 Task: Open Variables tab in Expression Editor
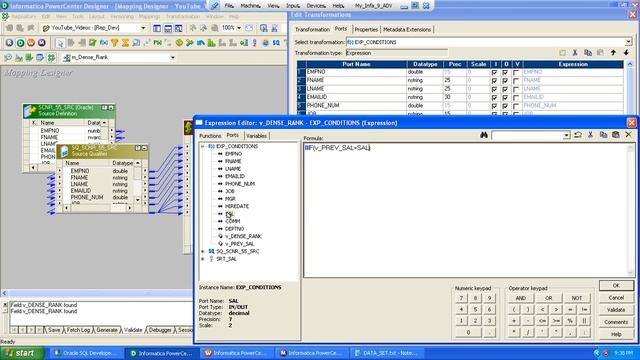coord(257,136)
